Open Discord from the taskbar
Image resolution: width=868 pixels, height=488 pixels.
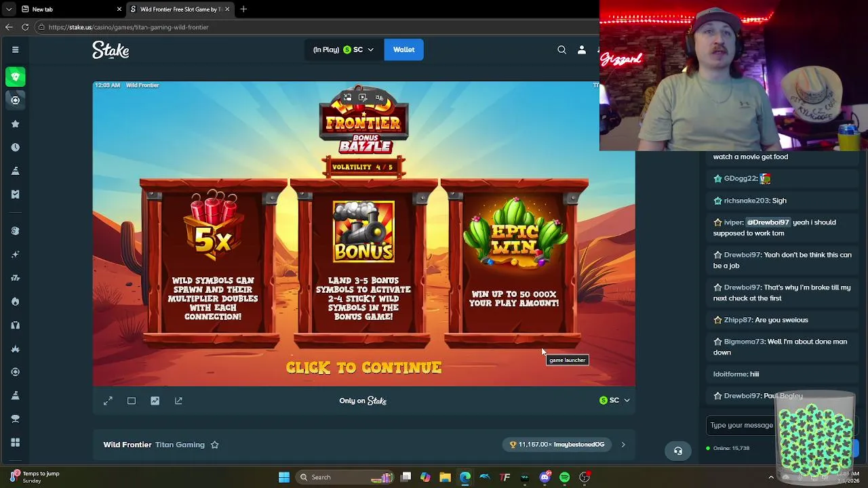point(545,477)
